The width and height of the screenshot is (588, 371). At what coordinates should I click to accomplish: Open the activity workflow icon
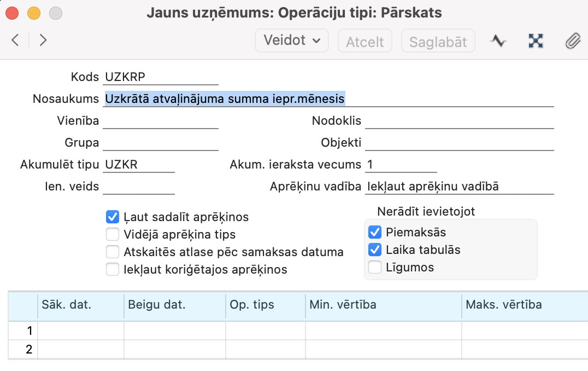point(498,40)
